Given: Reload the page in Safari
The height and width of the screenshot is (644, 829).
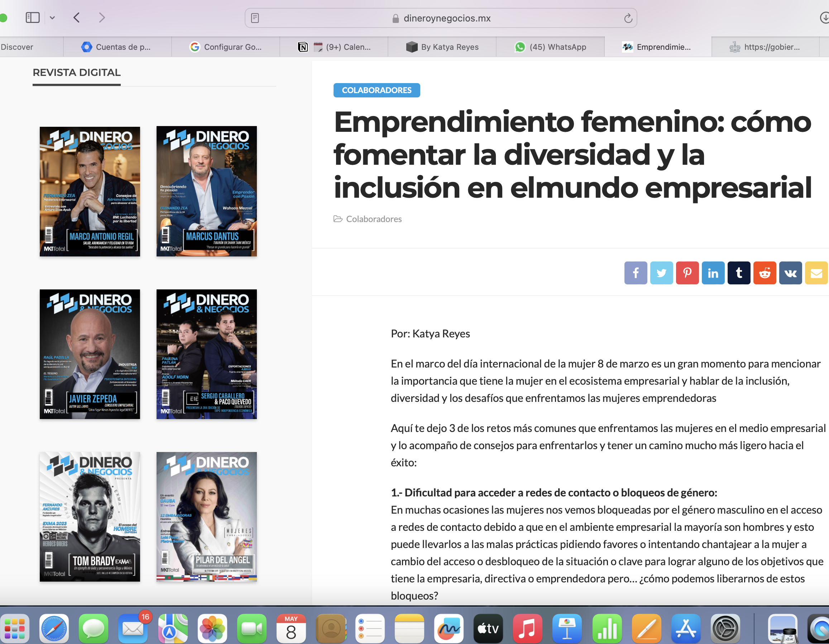Looking at the screenshot, I should click(x=628, y=18).
